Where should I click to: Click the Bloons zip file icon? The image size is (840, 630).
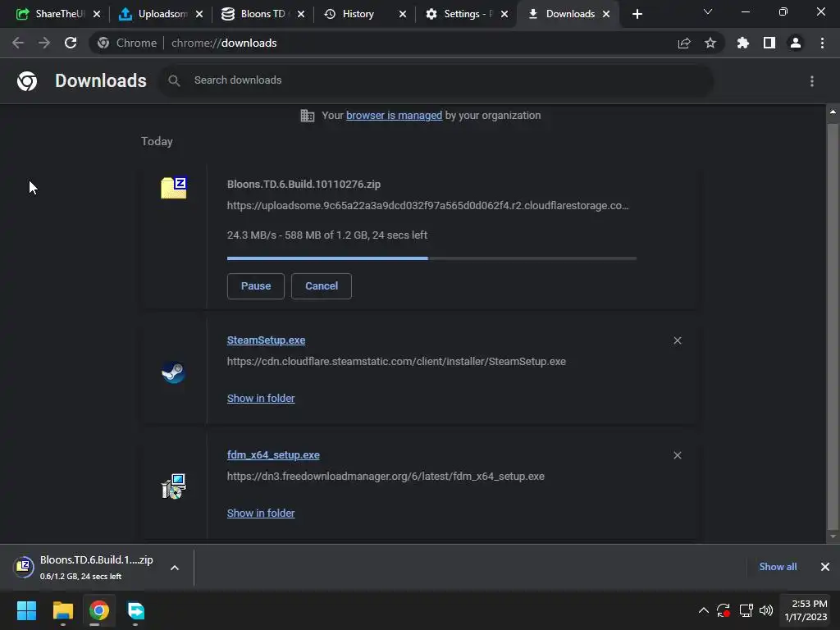[174, 188]
